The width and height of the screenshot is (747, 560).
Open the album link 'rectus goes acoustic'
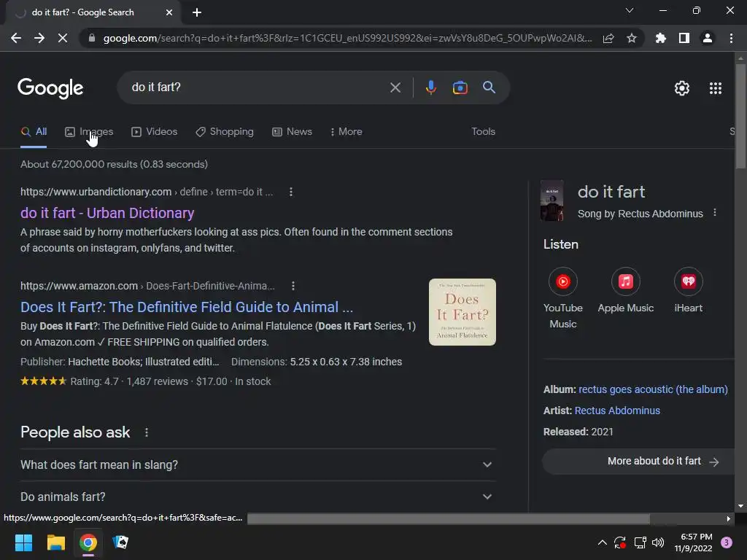[653, 389]
